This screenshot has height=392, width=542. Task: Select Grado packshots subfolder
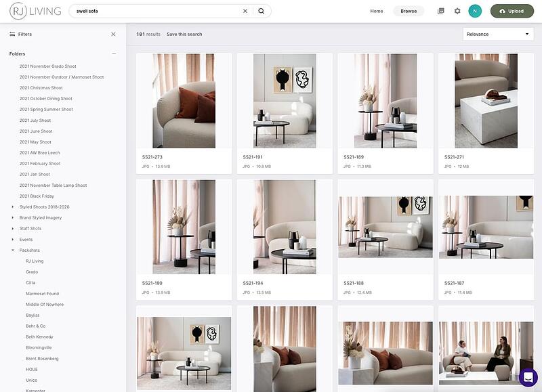tap(32, 271)
